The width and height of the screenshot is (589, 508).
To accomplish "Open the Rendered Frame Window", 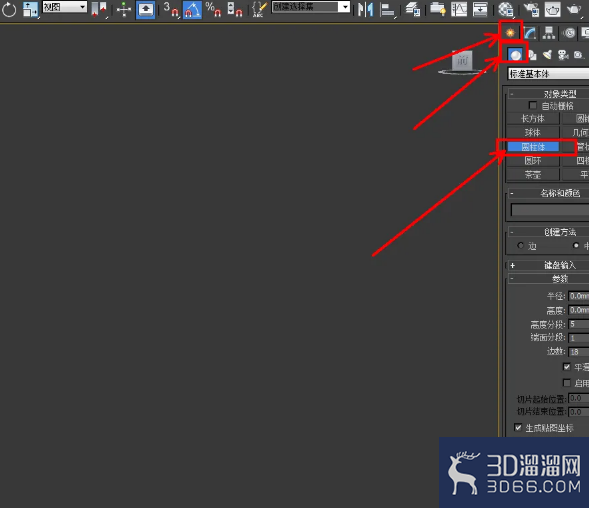I will [x=552, y=9].
